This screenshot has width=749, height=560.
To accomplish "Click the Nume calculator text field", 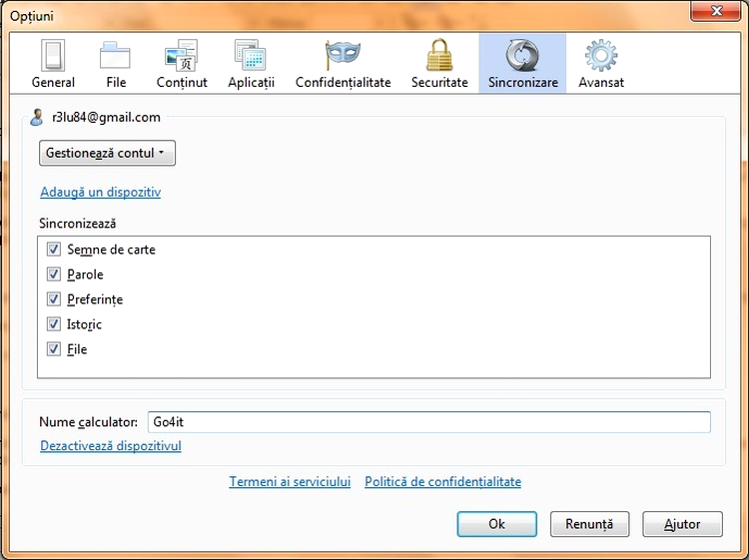I will 428,422.
